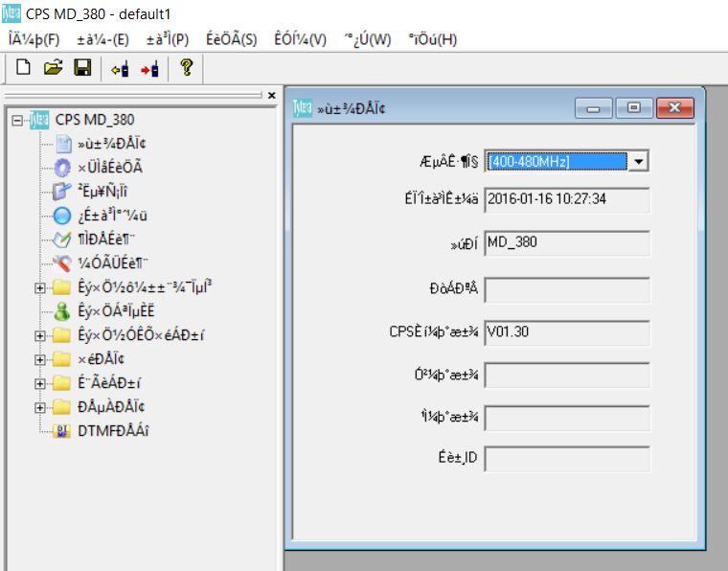
Task: Open the (F) File menu
Action: pyautogui.click(x=34, y=39)
